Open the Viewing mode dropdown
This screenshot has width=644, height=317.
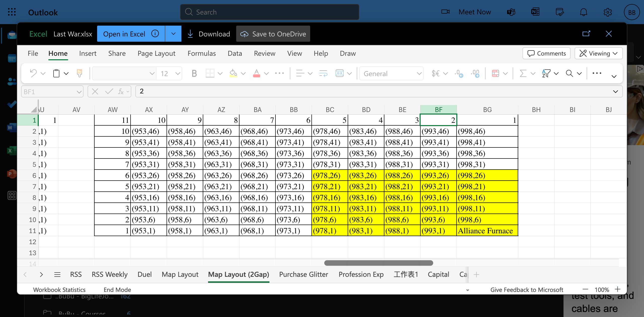coord(599,53)
